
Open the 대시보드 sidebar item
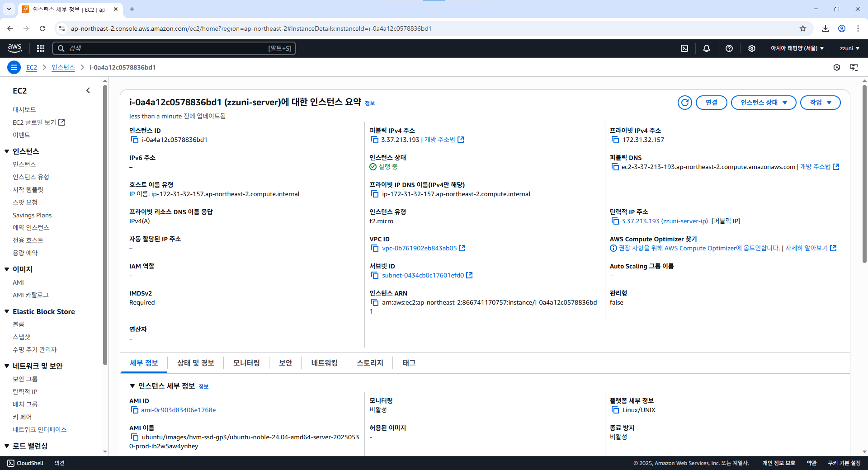(24, 110)
